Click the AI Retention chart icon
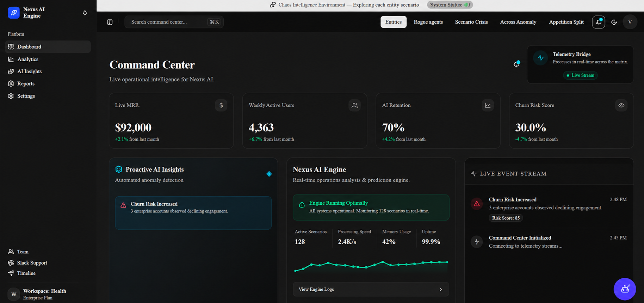 coord(488,105)
